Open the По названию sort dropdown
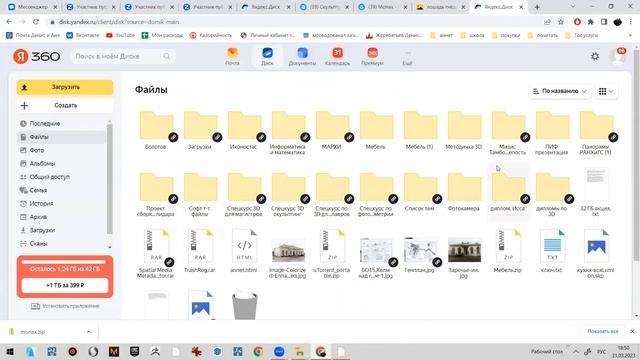The image size is (640, 360). (560, 91)
